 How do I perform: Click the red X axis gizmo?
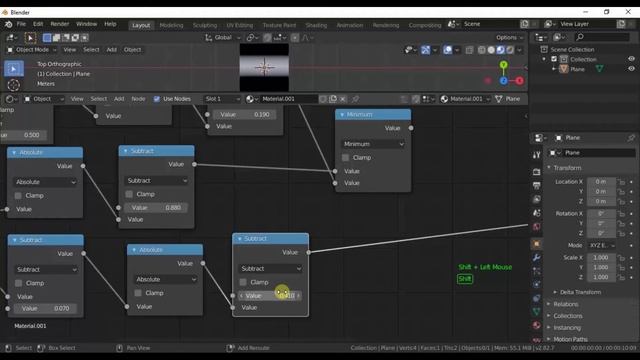[519, 81]
